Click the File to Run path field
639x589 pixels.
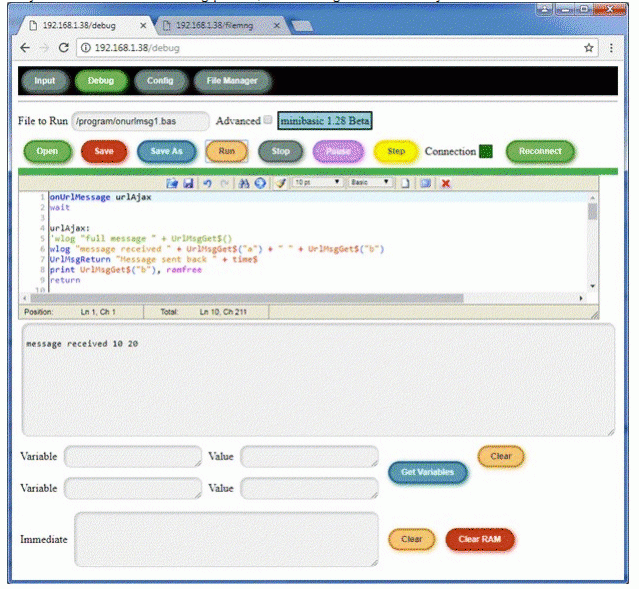pyautogui.click(x=140, y=121)
